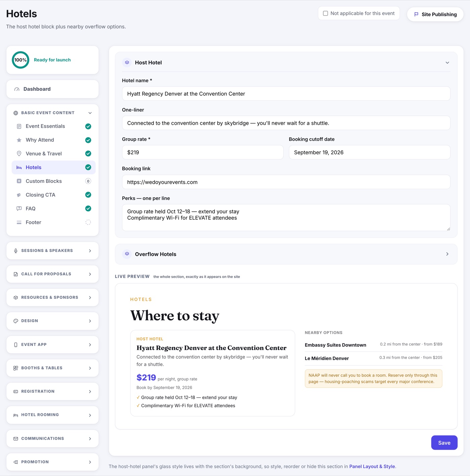
Task: Click the Dashboard gauge icon
Action: coord(17,89)
